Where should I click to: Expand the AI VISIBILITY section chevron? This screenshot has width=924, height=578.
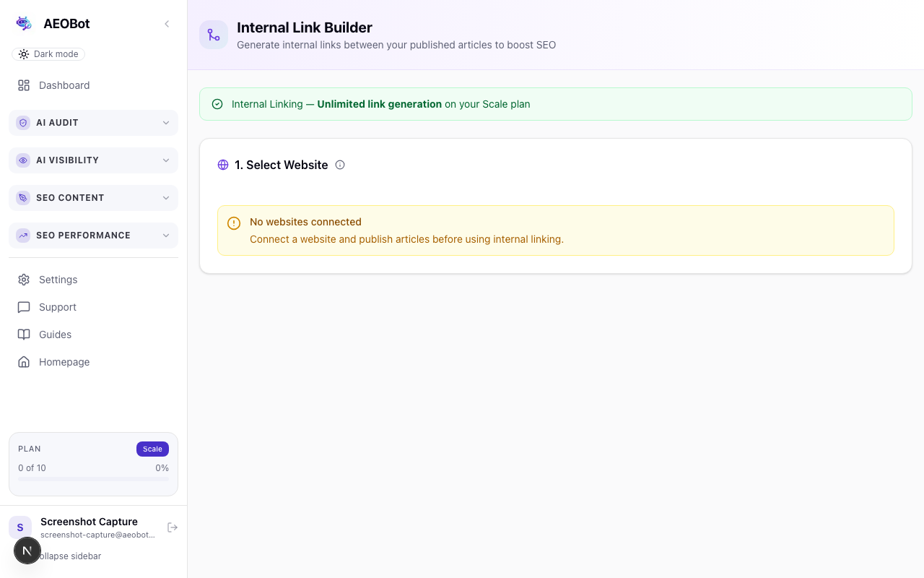(x=166, y=160)
